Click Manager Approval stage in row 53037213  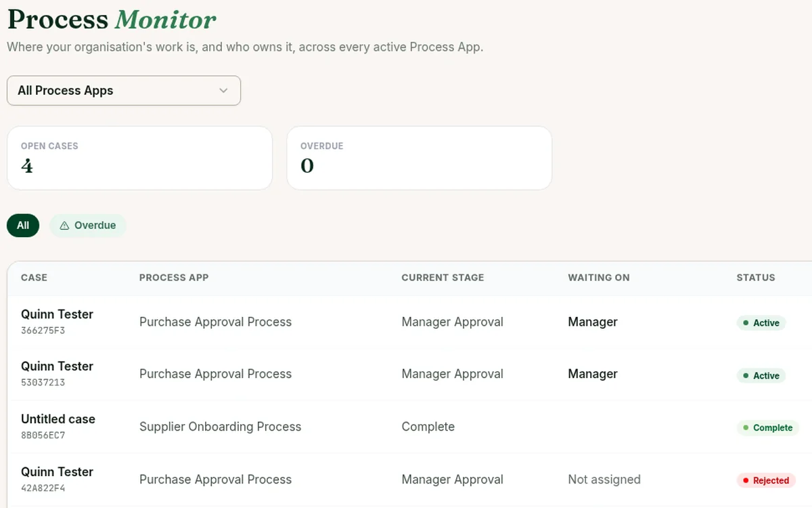pos(452,374)
